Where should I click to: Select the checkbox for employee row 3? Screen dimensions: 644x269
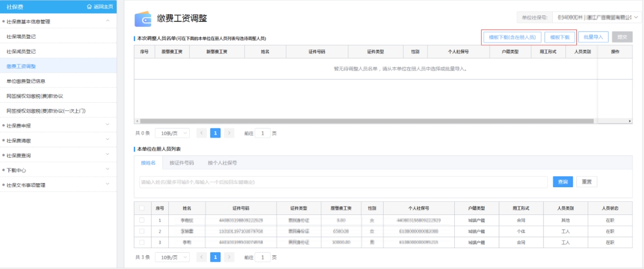click(x=142, y=242)
